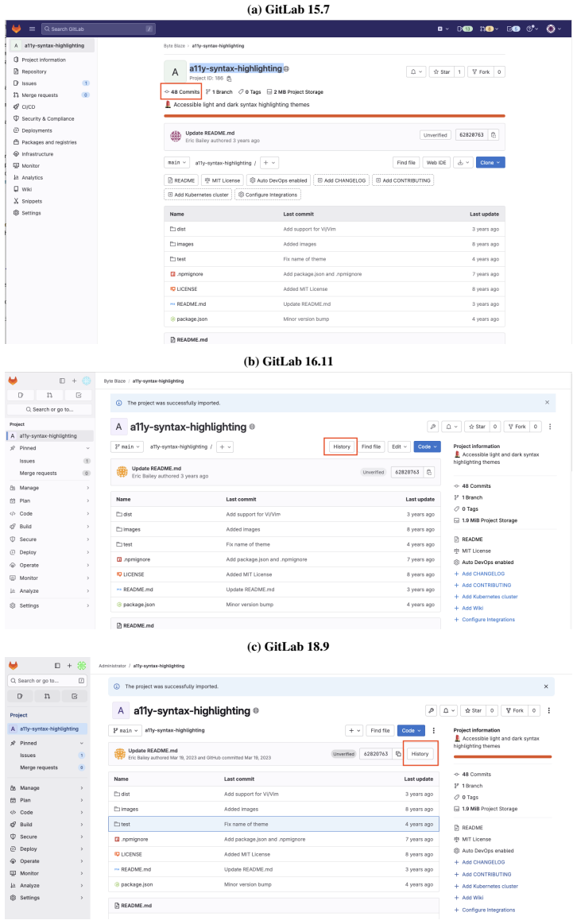Open the plus dropdown beside the 15.7 breadcrumb
This screenshot has width=577, height=924.
269,163
